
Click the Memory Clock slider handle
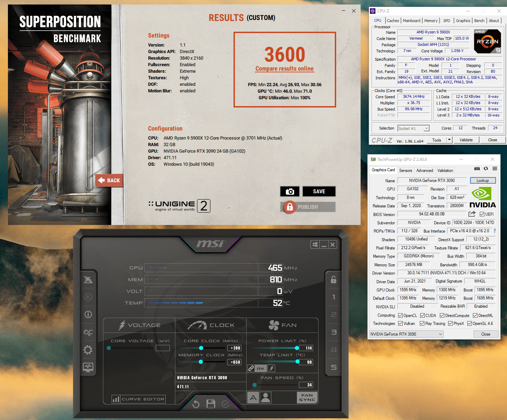201,362
